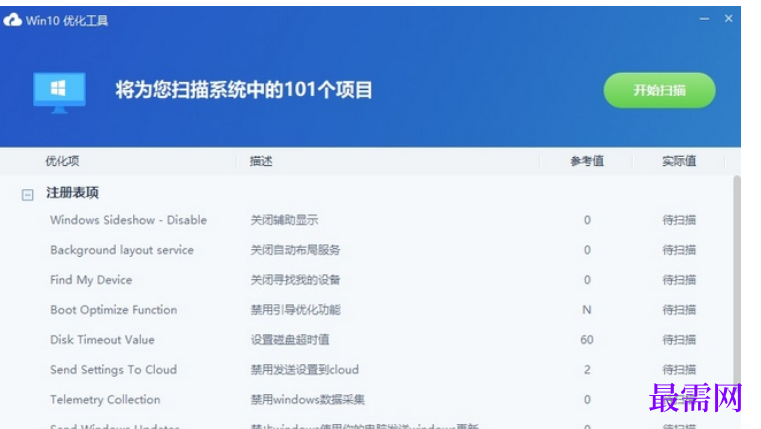Click reference value 2 for Send Settings
This screenshot has height=429, width=761.
pyautogui.click(x=587, y=370)
